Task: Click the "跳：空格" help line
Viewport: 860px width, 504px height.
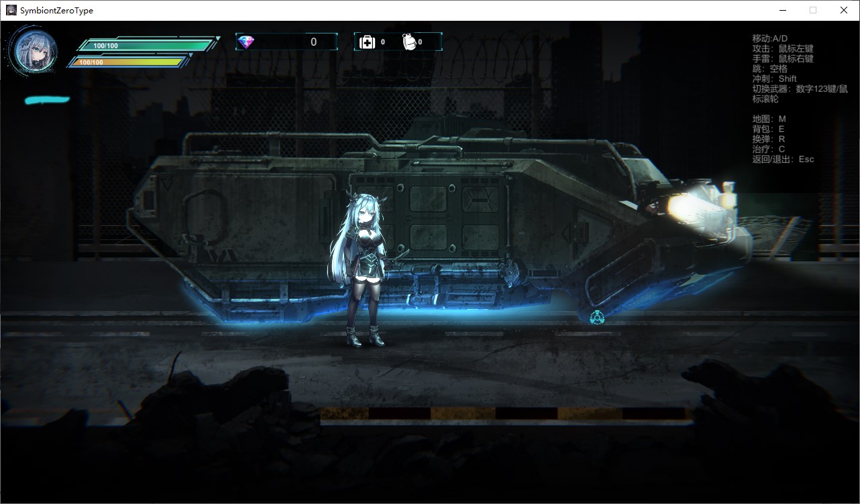Action: tap(770, 68)
